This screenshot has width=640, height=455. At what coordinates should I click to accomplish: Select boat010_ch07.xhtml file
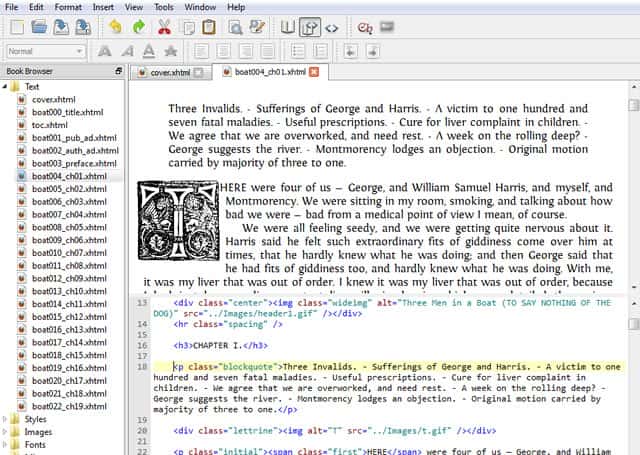click(69, 253)
